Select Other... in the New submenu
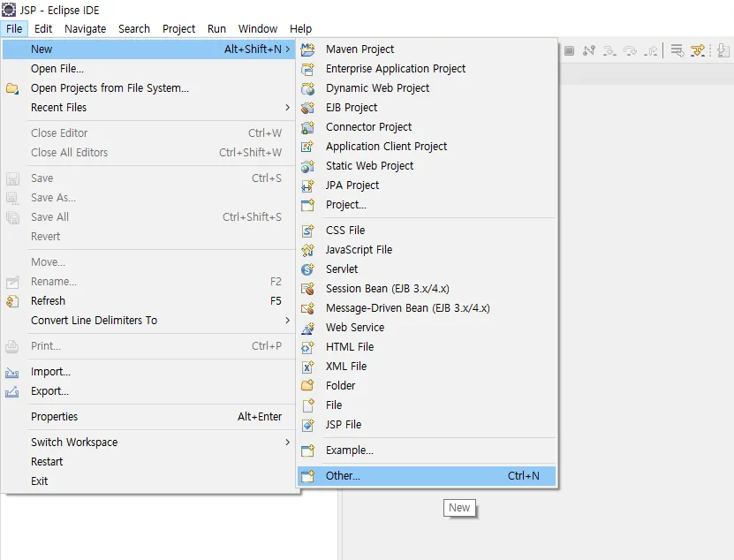The image size is (734, 560). click(427, 476)
